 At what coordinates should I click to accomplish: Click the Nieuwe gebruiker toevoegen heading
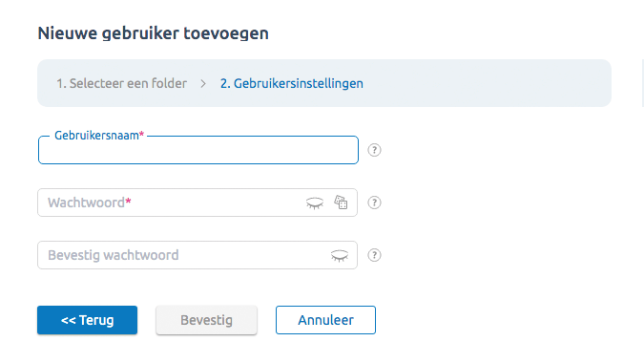[154, 33]
